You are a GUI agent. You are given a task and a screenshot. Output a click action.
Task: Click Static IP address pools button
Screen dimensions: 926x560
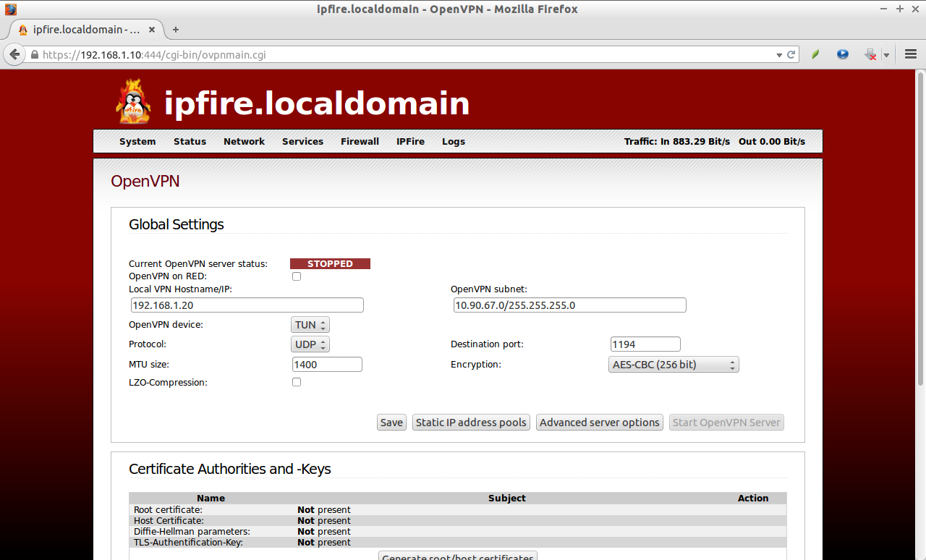tap(471, 423)
